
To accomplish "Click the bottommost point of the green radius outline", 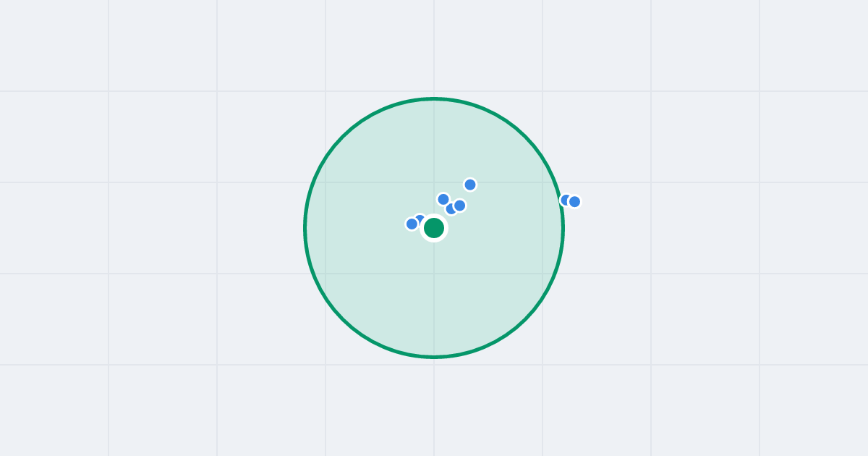I will click(434, 357).
